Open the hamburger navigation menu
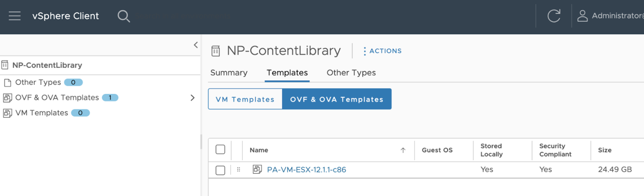 point(14,16)
